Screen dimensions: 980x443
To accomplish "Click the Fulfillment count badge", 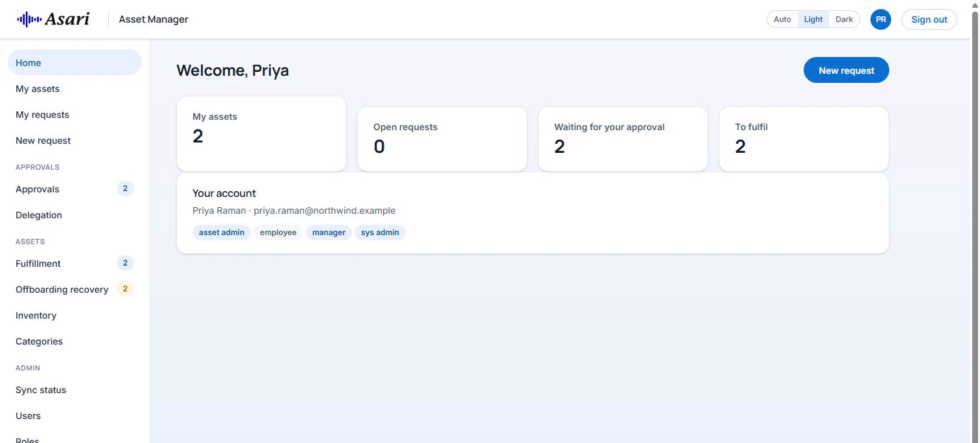I will (125, 263).
